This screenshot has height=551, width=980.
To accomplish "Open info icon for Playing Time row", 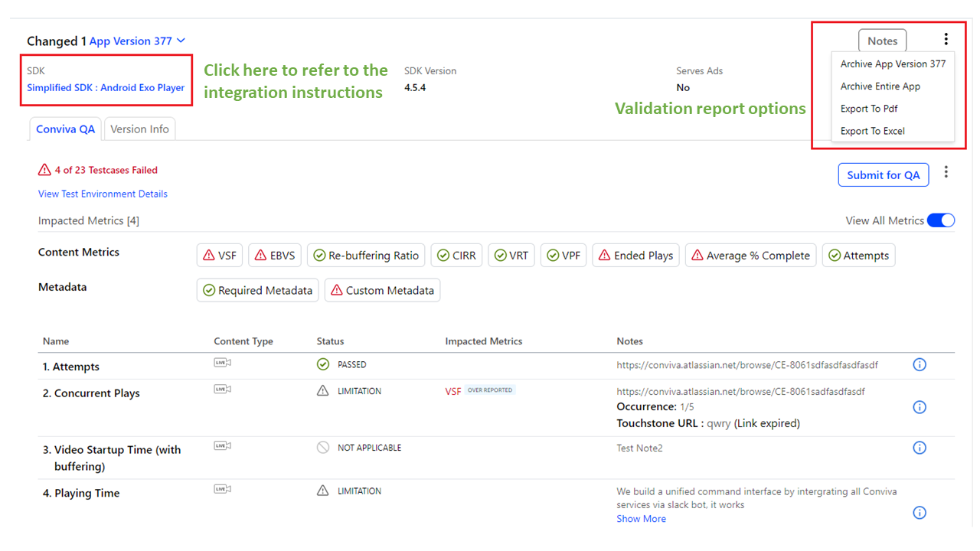I will (920, 513).
